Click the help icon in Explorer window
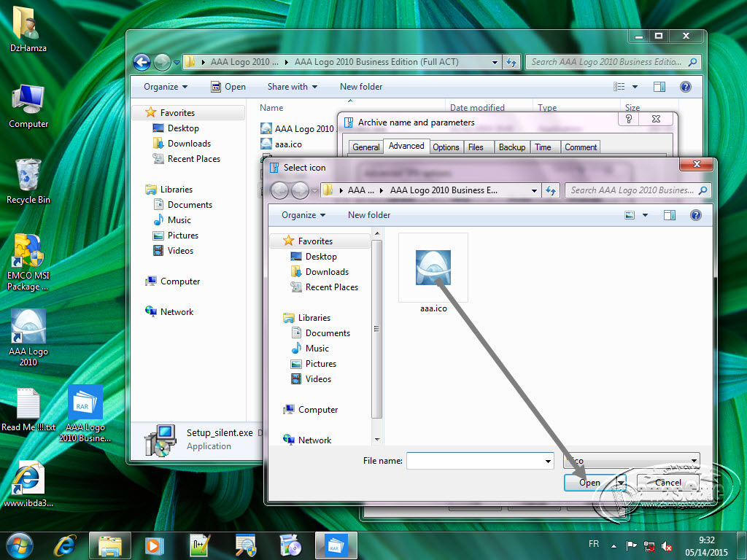 click(686, 87)
